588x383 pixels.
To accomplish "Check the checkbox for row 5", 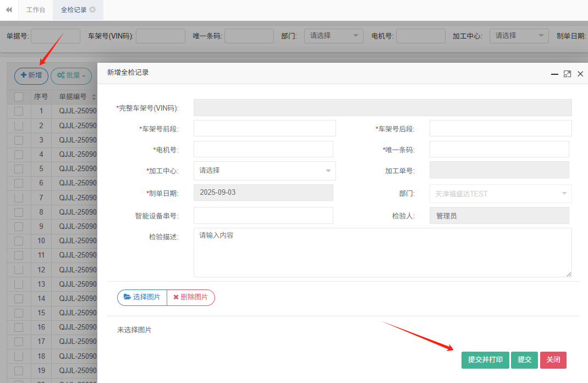I will [x=19, y=168].
